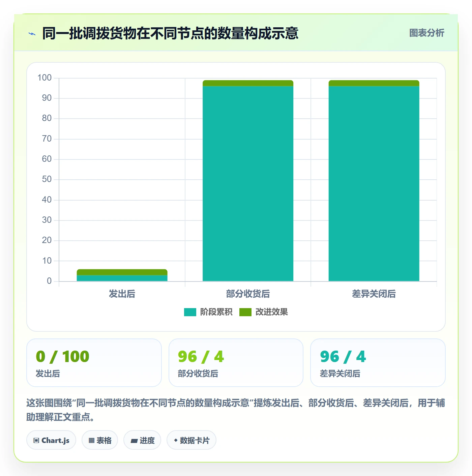Click the grid icon in 表格 chip
Viewport: 472px width, 476px height.
[91, 440]
